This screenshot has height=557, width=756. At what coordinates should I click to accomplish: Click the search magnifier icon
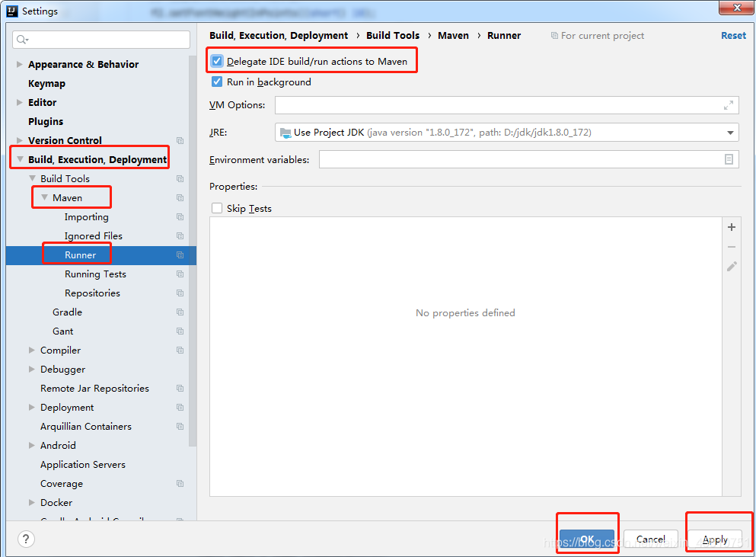point(22,40)
